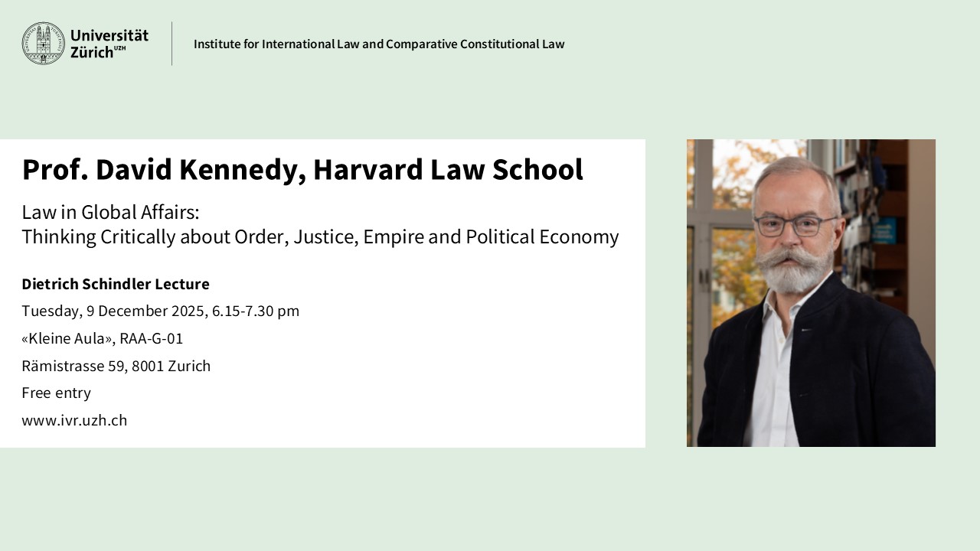The image size is (980, 551).
Task: Select the 'Free entry' text
Action: point(56,393)
